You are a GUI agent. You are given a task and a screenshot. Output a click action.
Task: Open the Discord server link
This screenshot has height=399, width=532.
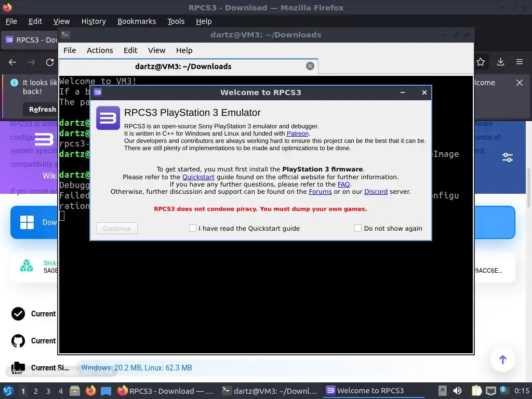tap(376, 191)
